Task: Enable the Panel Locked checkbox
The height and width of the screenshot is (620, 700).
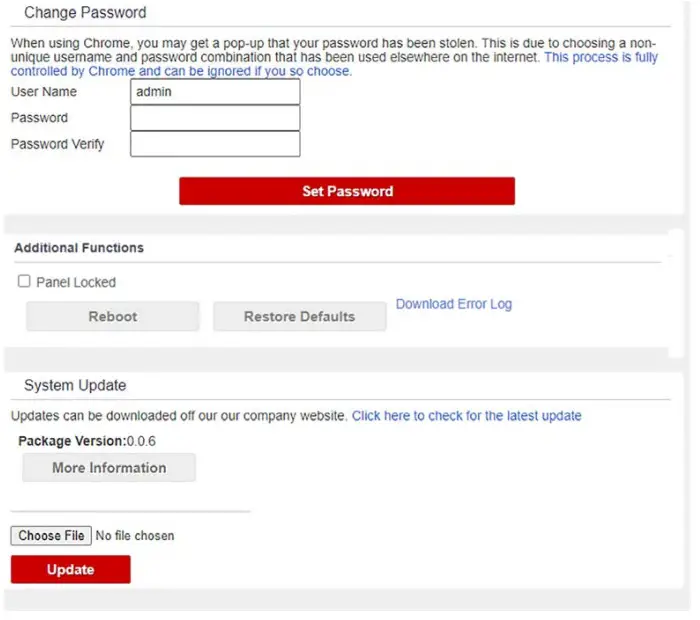Action: click(x=24, y=282)
